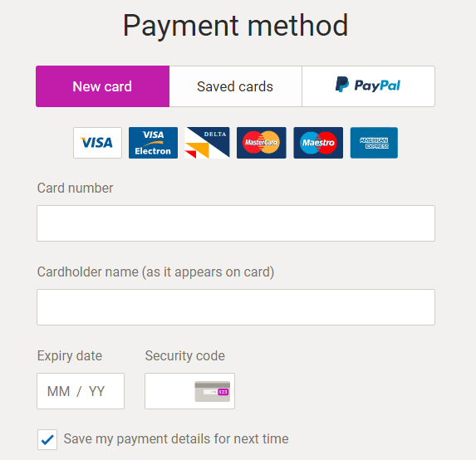Focus the Card number input field
This screenshot has height=460, width=476.
pos(236,223)
